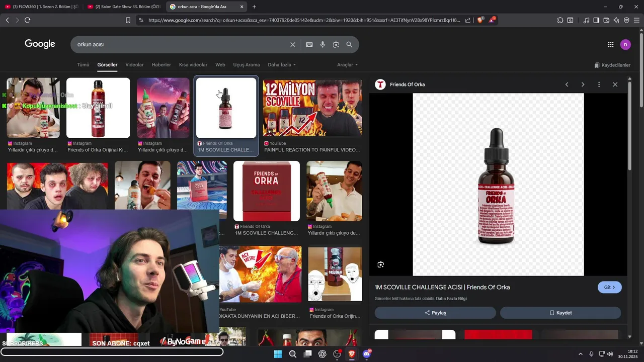Switch to the Uçuş Arama tab
Viewport: 644px width, 362px height.
point(247,65)
